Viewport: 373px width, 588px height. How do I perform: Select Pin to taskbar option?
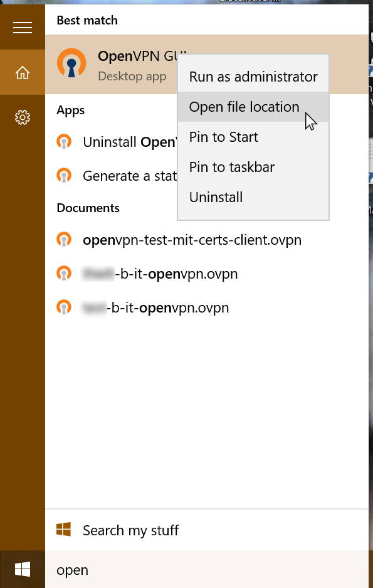tap(253, 167)
